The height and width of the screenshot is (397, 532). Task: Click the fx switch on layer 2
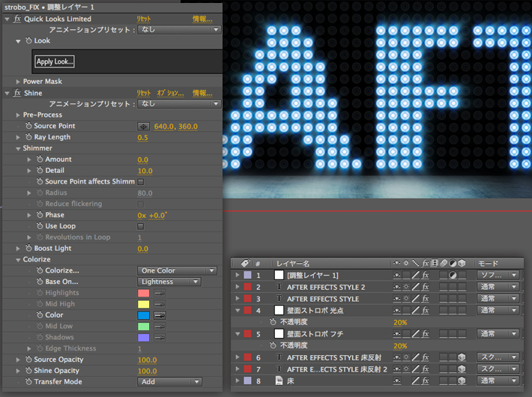click(x=425, y=287)
